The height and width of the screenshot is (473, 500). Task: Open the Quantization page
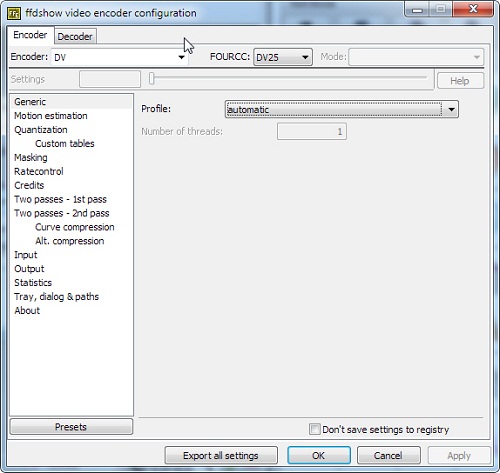tap(41, 130)
